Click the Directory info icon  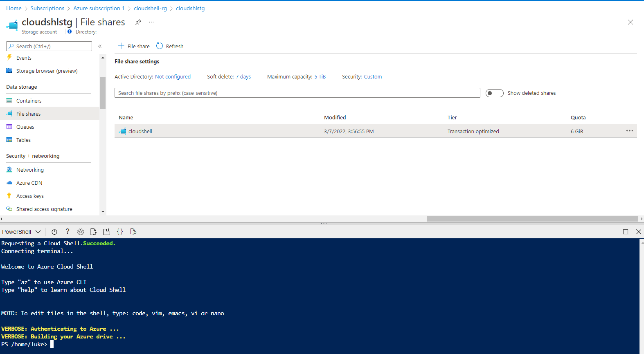(70, 31)
